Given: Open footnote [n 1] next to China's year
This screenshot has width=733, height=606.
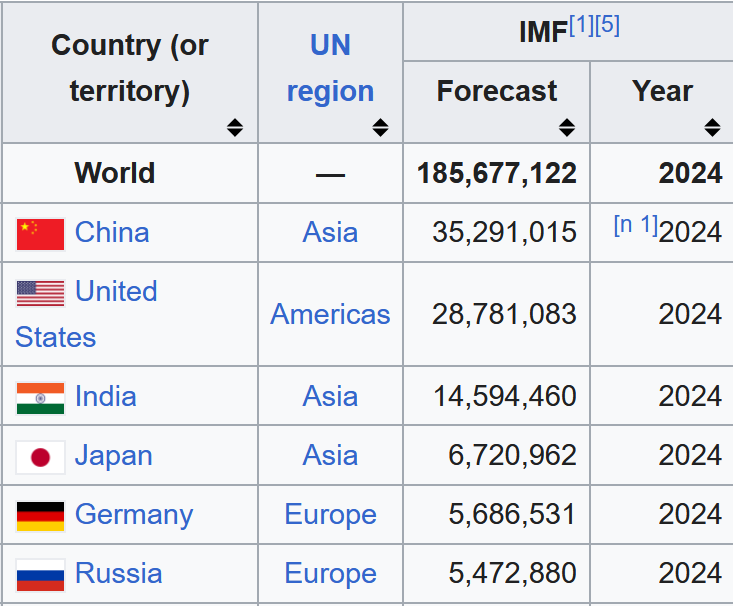Looking at the screenshot, I should tap(635, 225).
